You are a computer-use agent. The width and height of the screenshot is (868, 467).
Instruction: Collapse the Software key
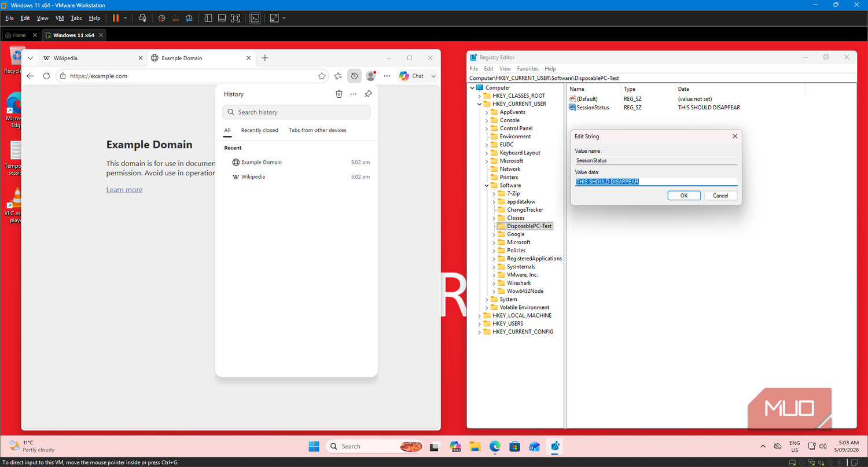click(487, 185)
